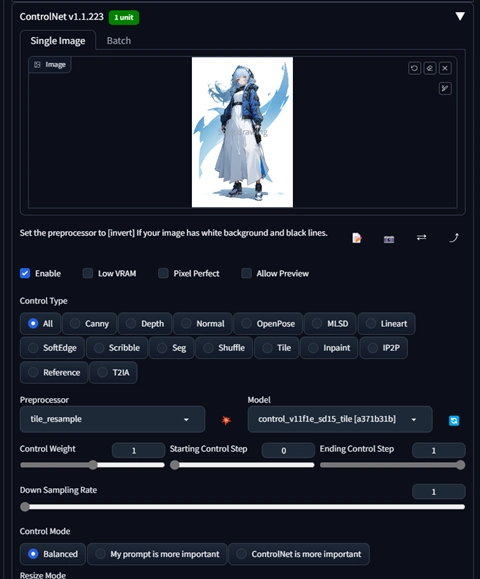Click the Starting Control Step slider
The image size is (480, 579).
[x=242, y=465]
